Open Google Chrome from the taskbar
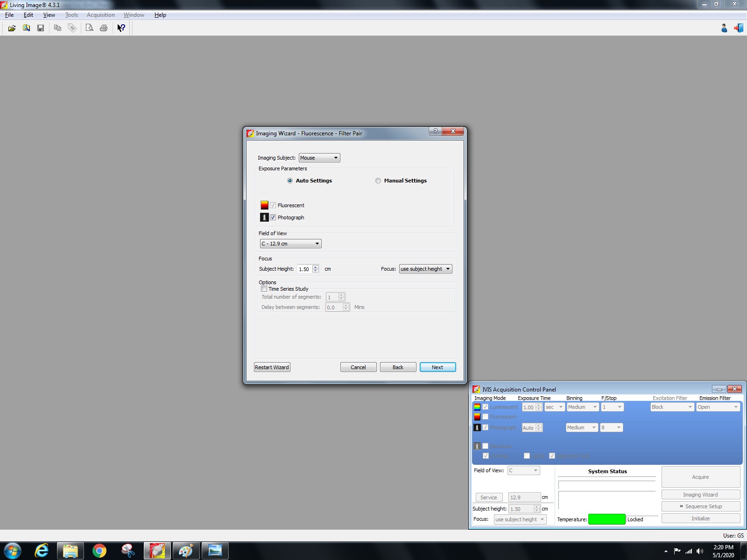Viewport: 747px width, 560px height. click(99, 551)
